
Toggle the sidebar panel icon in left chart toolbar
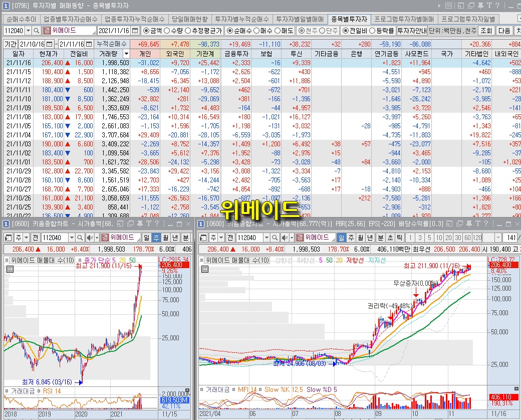point(9,238)
